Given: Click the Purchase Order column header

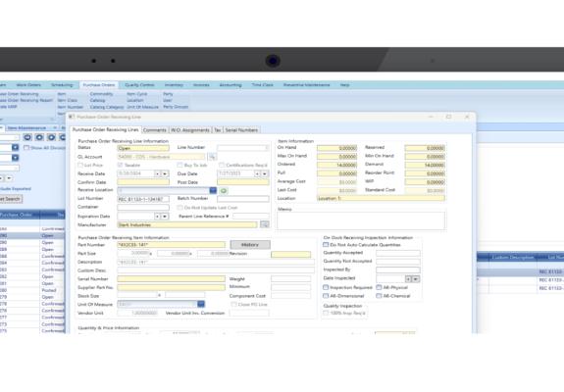Looking at the screenshot, I should pos(20,215).
